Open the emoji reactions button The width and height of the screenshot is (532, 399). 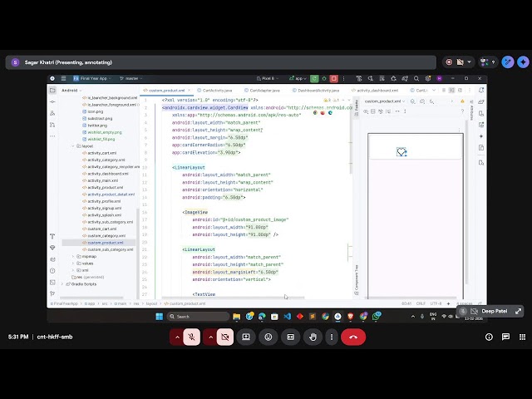click(268, 337)
